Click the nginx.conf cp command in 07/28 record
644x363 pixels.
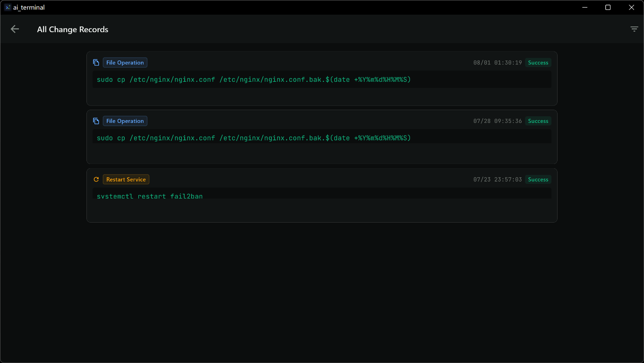point(254,138)
